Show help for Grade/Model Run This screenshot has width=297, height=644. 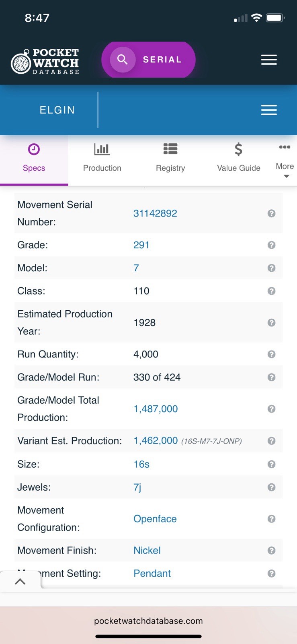[272, 377]
